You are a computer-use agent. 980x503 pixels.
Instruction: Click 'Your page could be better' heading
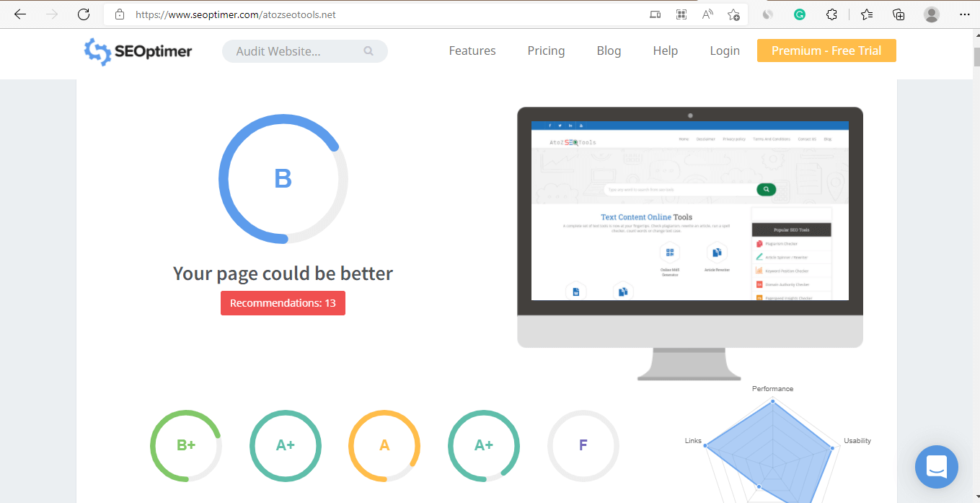click(283, 274)
